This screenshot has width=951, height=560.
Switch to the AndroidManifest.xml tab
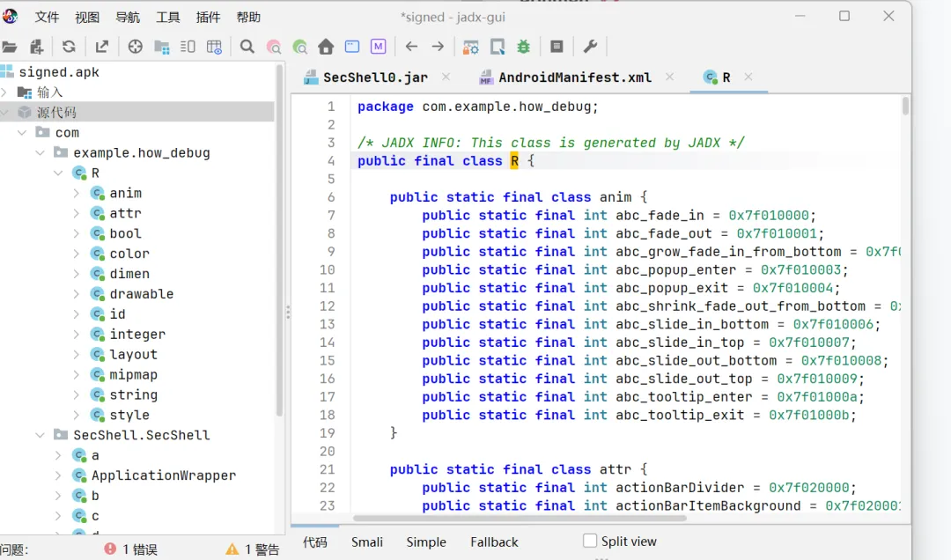(x=574, y=77)
